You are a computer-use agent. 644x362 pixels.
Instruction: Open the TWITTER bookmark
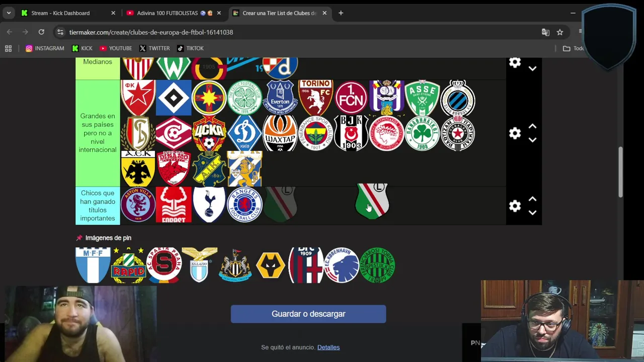(154, 48)
